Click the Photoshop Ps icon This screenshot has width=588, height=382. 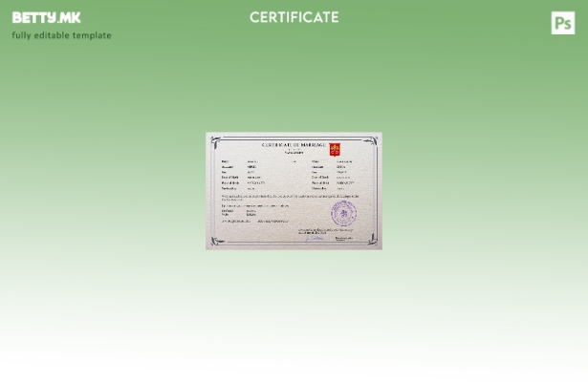563,23
